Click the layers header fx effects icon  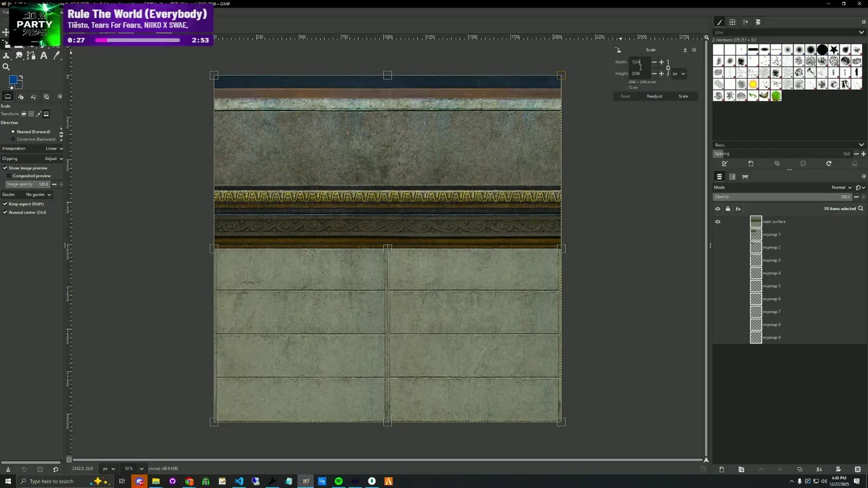pyautogui.click(x=738, y=209)
